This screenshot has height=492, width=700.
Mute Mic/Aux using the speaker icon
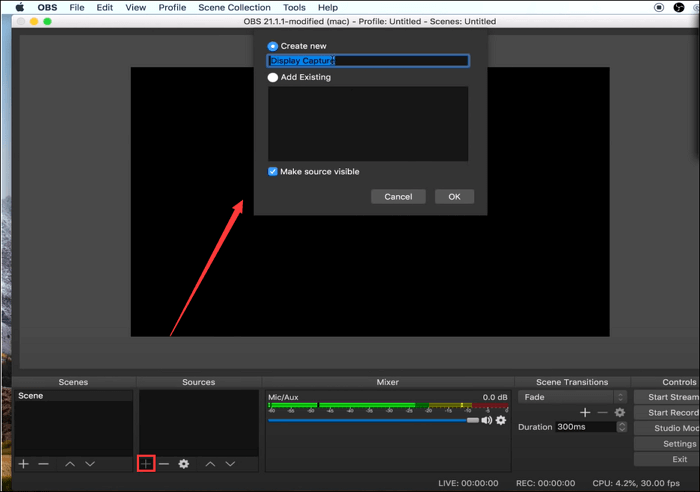click(487, 420)
